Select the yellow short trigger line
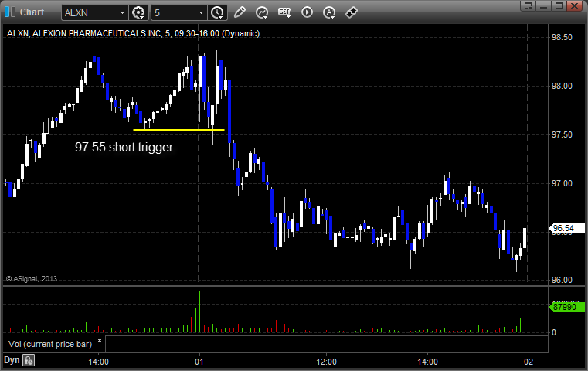588x371 pixels. [179, 130]
